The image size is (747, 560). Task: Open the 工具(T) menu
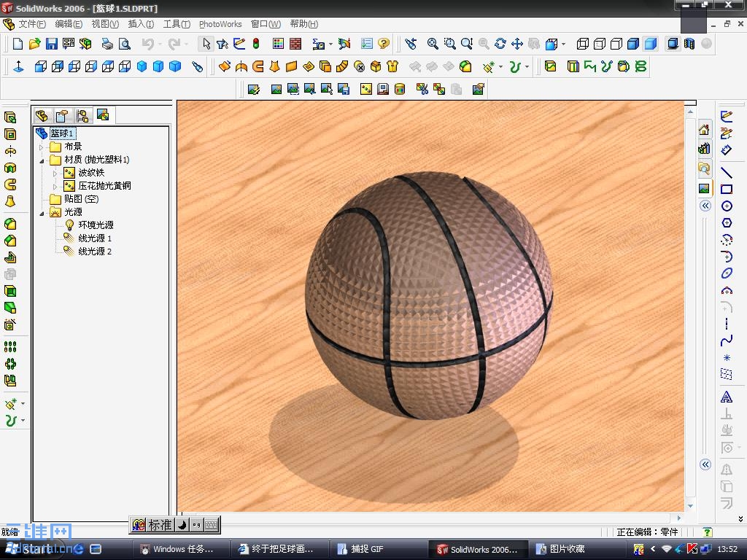coord(176,24)
